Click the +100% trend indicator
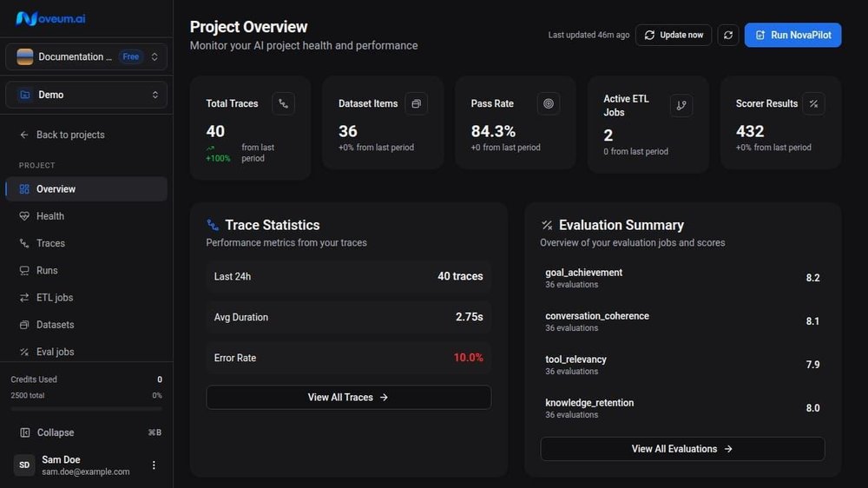 [x=218, y=154]
